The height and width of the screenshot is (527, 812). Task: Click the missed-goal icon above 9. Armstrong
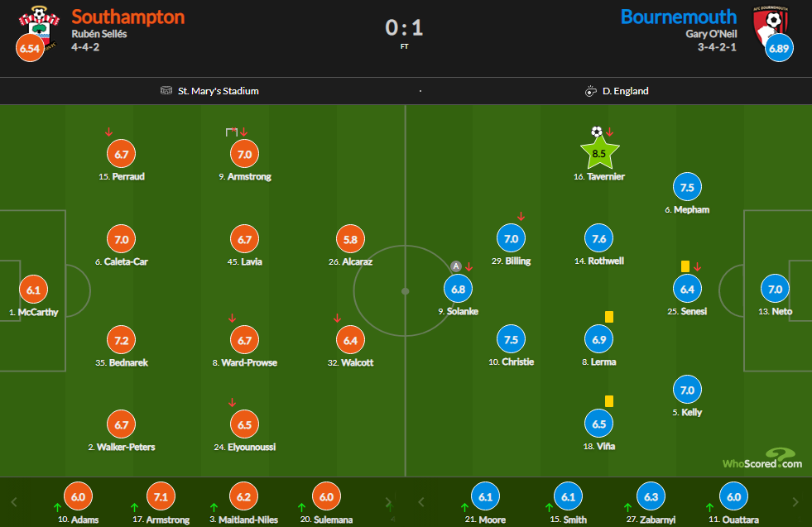[232, 132]
